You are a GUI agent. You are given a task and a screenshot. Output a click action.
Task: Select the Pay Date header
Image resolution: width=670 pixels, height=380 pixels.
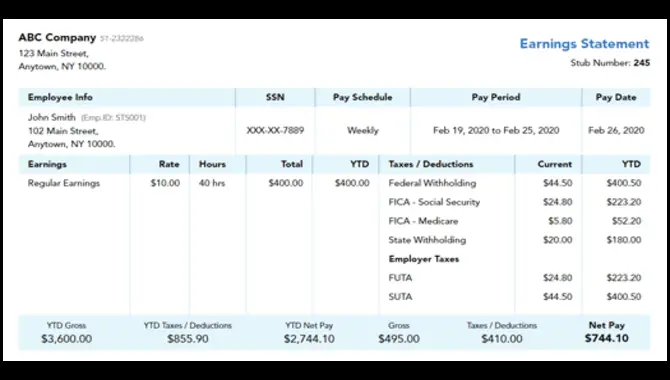pos(616,97)
